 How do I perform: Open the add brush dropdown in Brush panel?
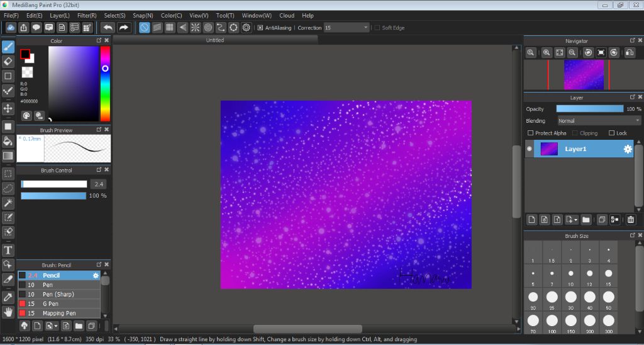(56, 326)
